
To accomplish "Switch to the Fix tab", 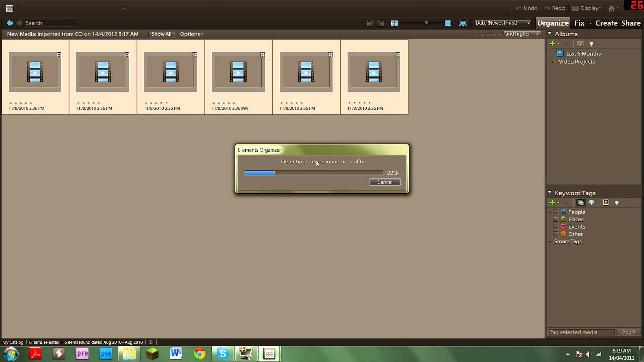I will [x=579, y=23].
